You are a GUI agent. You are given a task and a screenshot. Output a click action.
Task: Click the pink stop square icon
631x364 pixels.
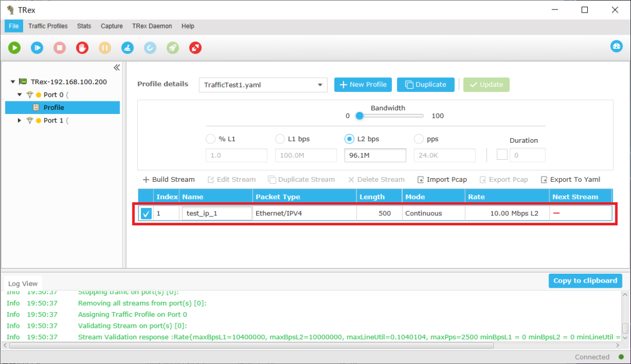pos(59,48)
